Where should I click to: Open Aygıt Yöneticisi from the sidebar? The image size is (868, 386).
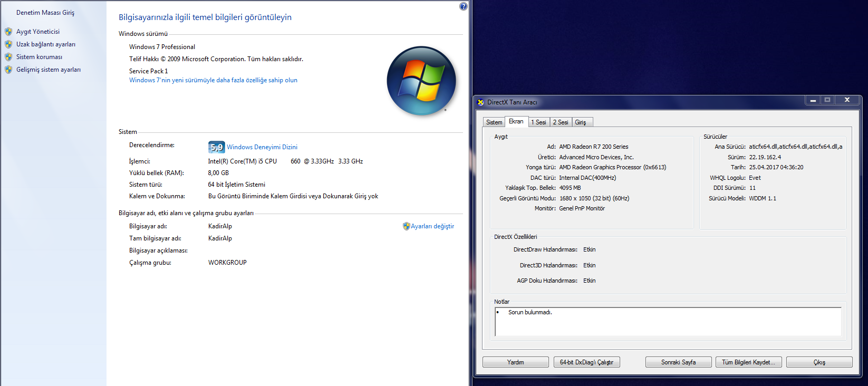[x=38, y=32]
